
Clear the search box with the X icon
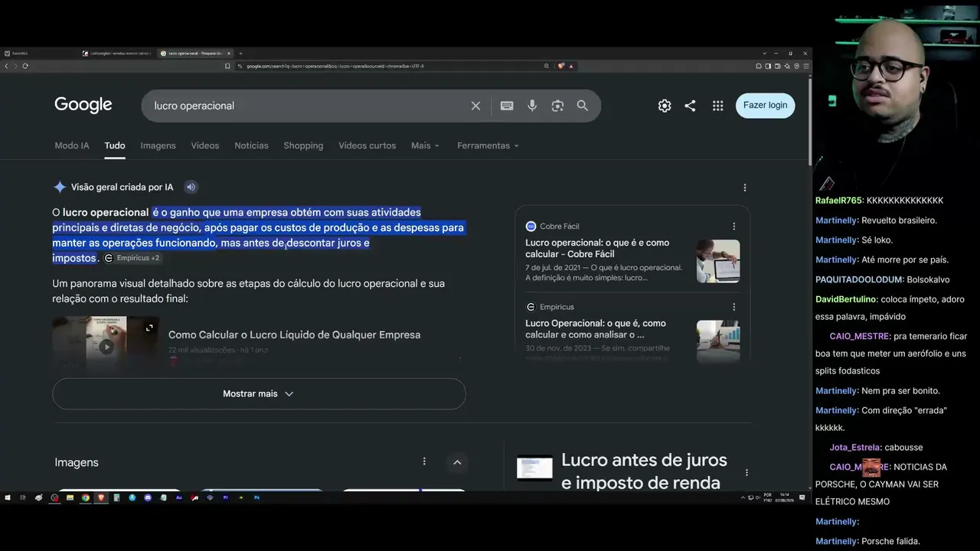pos(475,106)
